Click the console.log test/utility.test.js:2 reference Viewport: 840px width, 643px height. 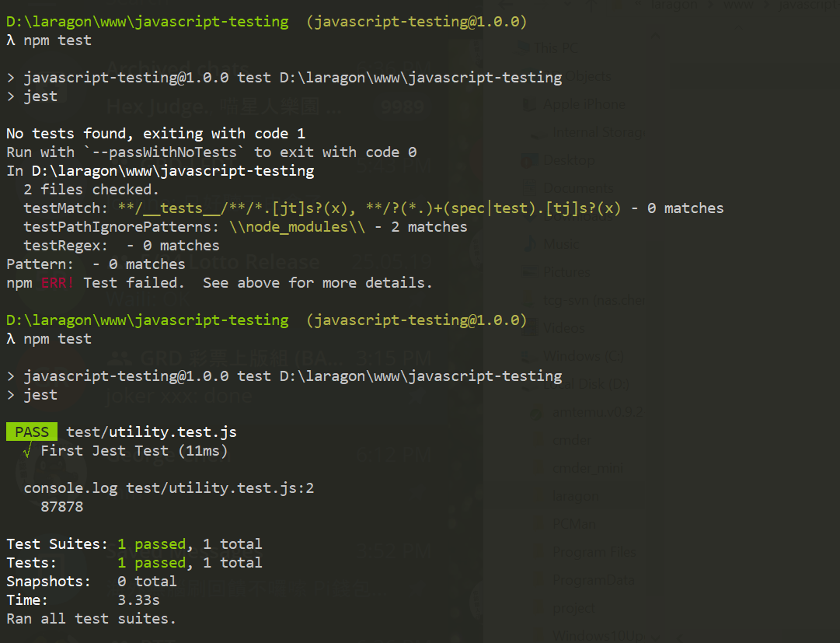(x=169, y=488)
